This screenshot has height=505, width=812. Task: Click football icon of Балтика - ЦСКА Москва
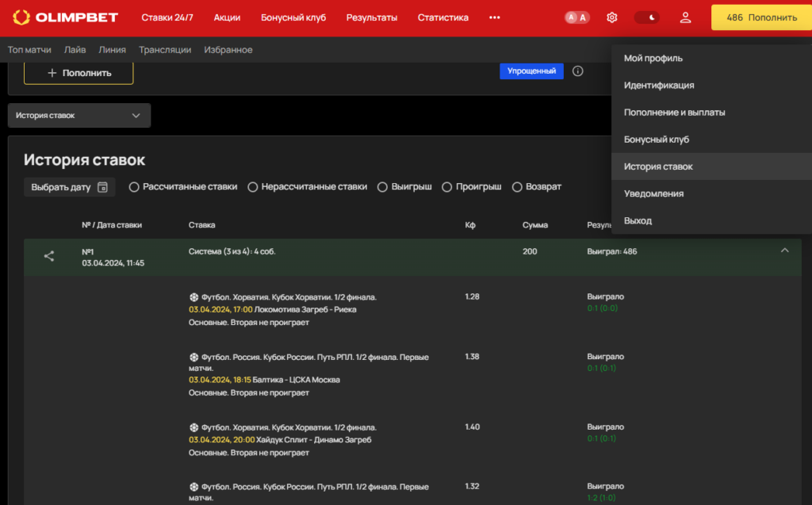pos(193,358)
